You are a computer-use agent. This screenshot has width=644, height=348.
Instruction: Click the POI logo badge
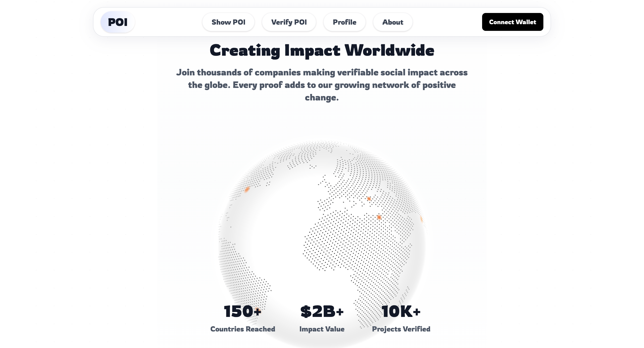click(117, 22)
